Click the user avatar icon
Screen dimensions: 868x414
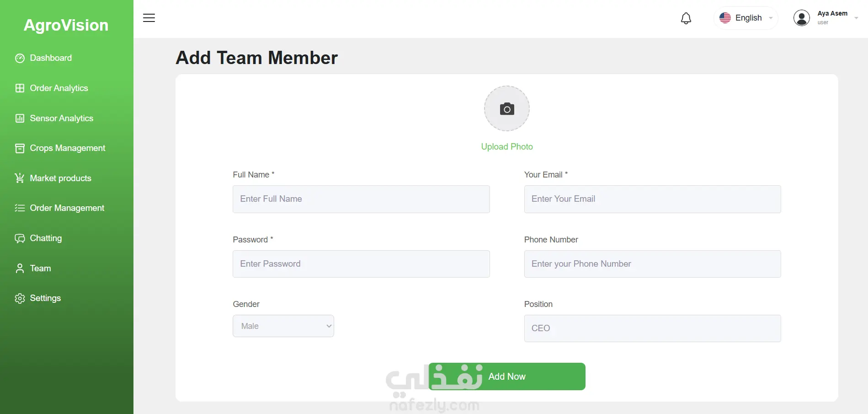point(801,18)
